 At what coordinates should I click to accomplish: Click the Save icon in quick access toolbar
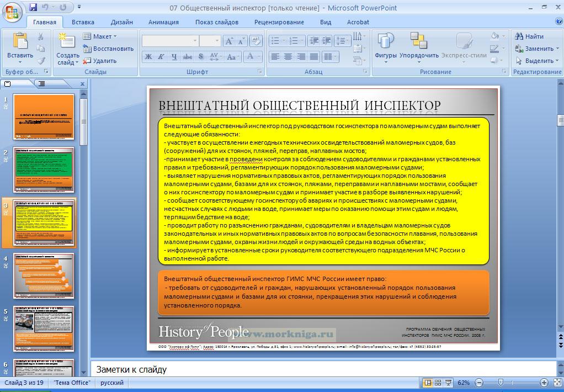pyautogui.click(x=33, y=8)
